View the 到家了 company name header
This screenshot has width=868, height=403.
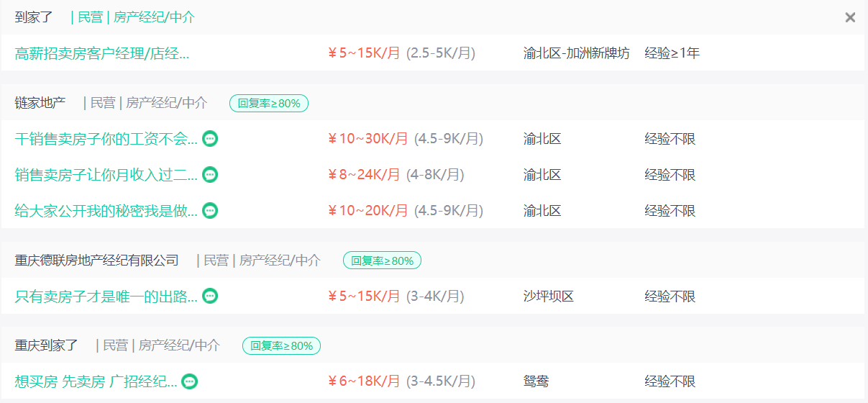point(34,17)
